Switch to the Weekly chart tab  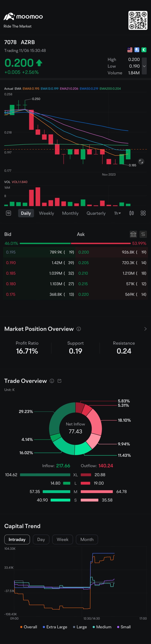click(x=46, y=213)
